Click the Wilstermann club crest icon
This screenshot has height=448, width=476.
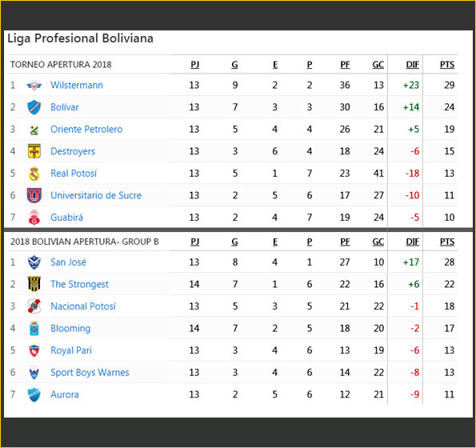click(34, 86)
